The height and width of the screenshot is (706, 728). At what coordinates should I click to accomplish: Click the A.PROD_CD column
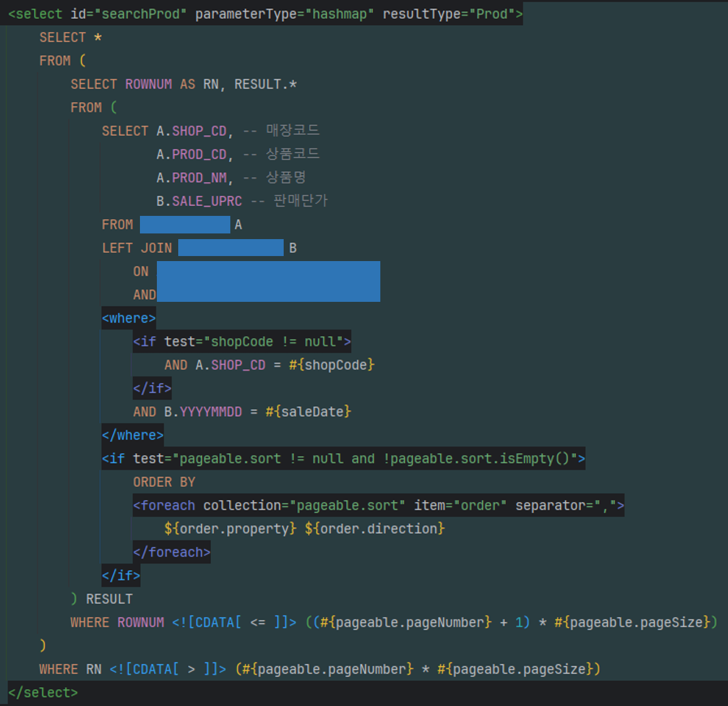pyautogui.click(x=191, y=154)
